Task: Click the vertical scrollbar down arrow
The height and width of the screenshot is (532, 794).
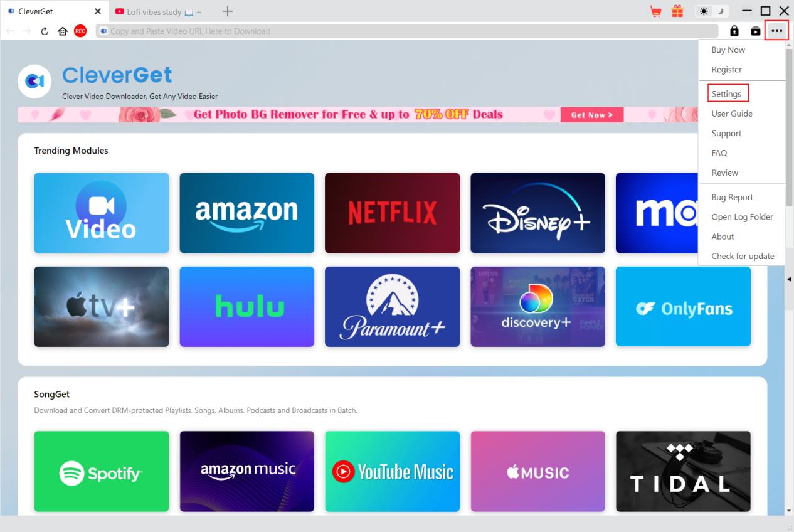Action: point(789,511)
